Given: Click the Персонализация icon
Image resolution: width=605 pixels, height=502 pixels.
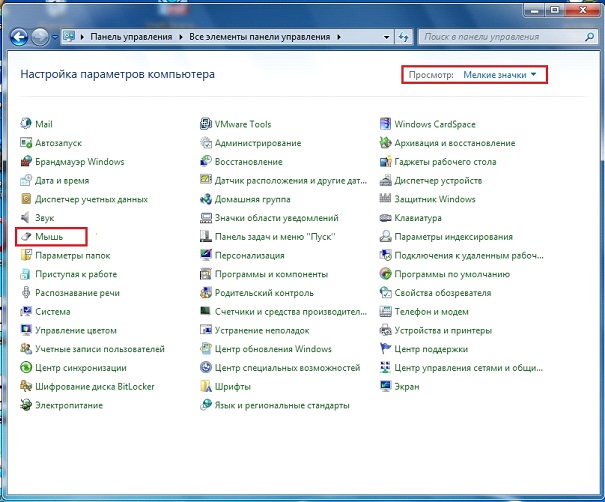Looking at the screenshot, I should (x=206, y=255).
